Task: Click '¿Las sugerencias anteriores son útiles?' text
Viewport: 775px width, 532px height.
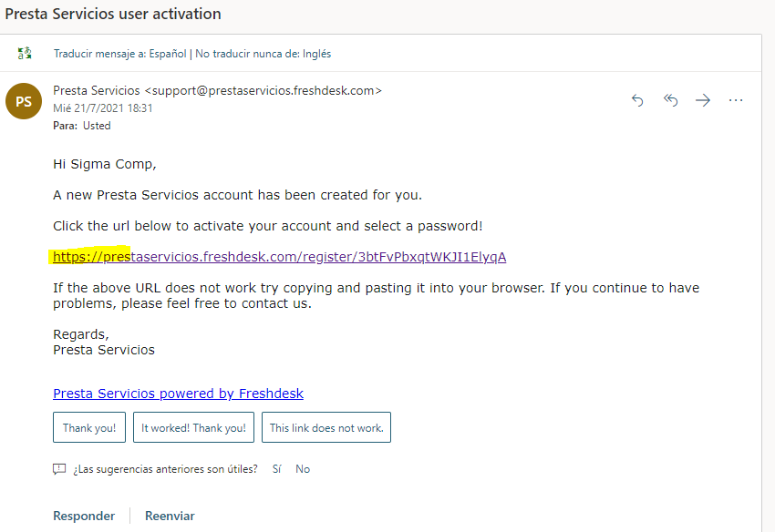Action: pyautogui.click(x=166, y=469)
